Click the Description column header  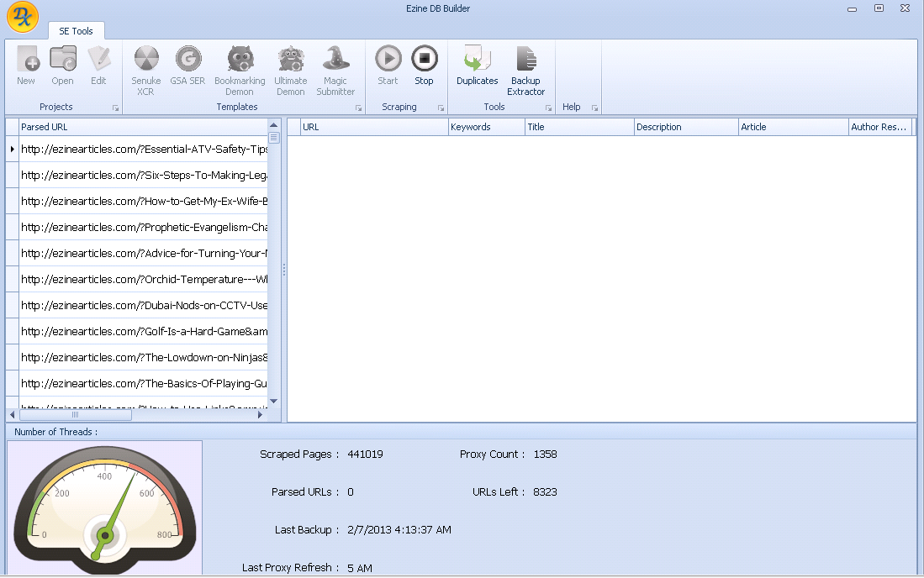point(687,127)
